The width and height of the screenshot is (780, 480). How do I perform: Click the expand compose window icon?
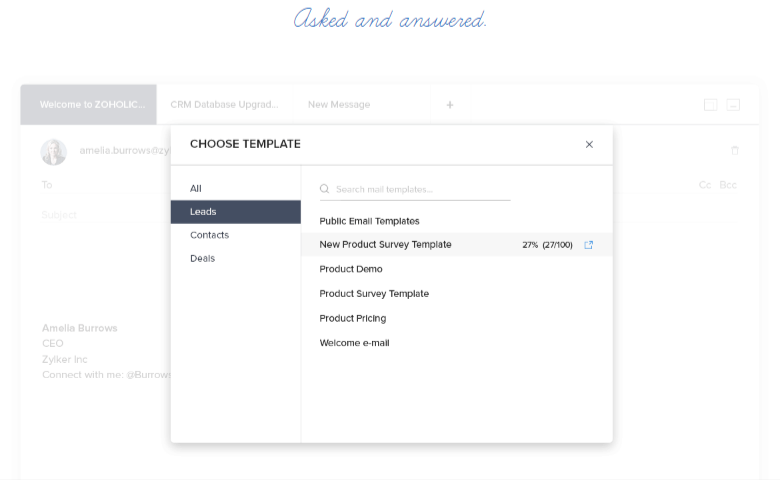(x=710, y=105)
